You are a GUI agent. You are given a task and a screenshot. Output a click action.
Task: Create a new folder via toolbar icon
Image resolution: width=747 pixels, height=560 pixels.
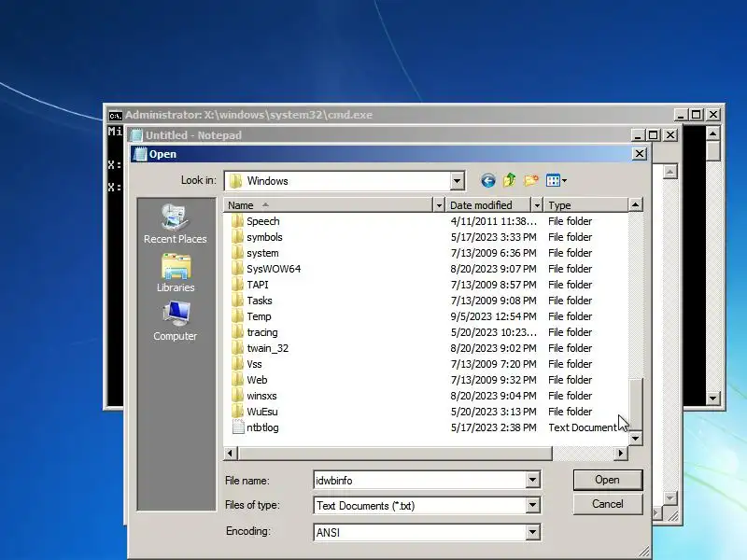click(530, 180)
